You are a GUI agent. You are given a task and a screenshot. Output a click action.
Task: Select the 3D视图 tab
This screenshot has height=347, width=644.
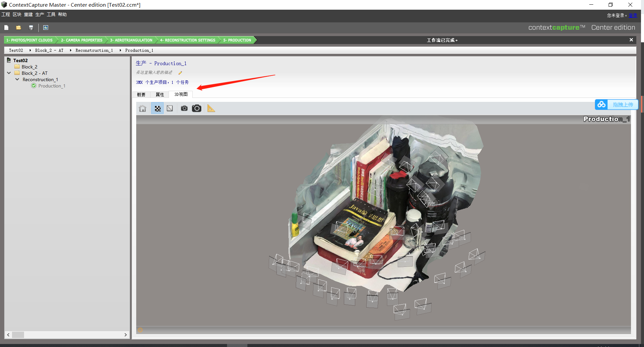point(181,94)
